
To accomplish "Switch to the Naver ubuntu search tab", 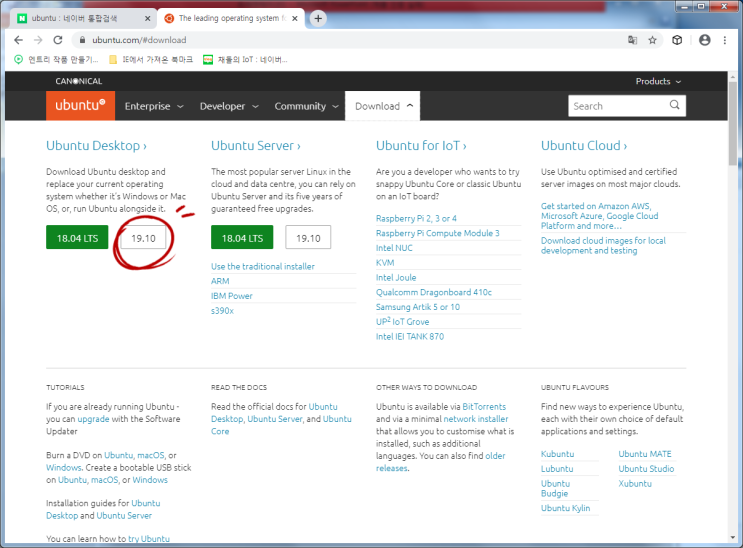I will coord(81,18).
